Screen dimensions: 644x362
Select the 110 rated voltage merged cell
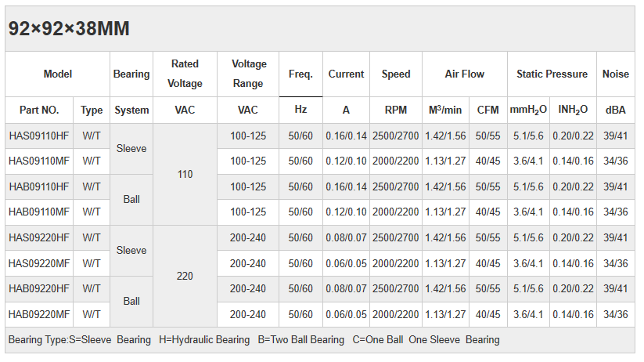(185, 174)
